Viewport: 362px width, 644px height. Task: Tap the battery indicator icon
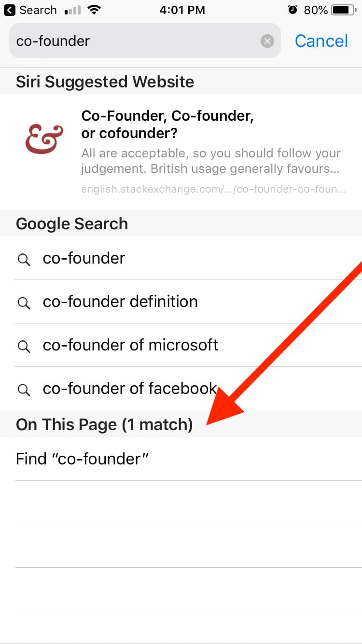pyautogui.click(x=344, y=10)
